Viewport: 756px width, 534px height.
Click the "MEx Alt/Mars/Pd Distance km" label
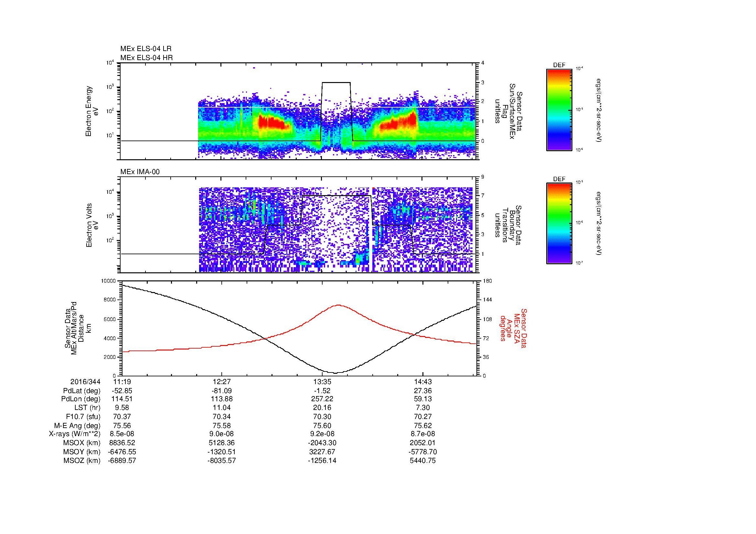pos(77,328)
